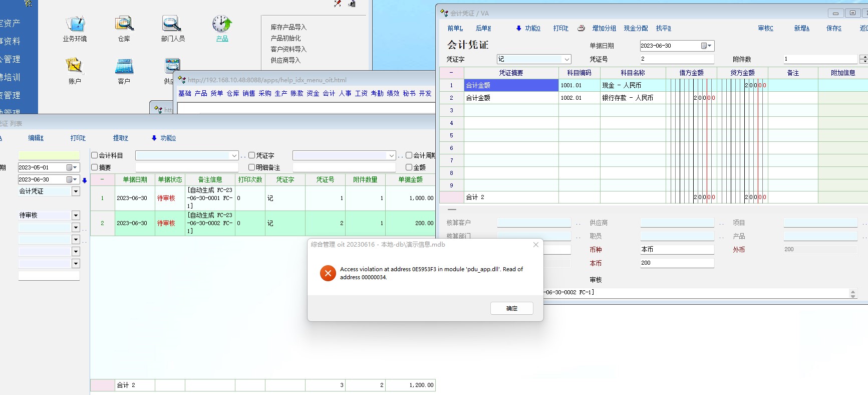Expand the 凭证字 dropdown in voucher form
The height and width of the screenshot is (395, 868).
566,59
